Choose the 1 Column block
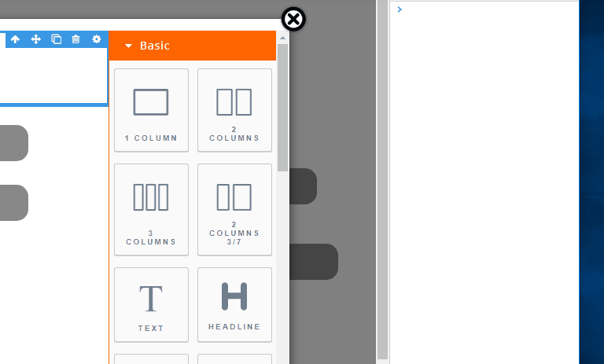The height and width of the screenshot is (364, 604). click(x=151, y=110)
